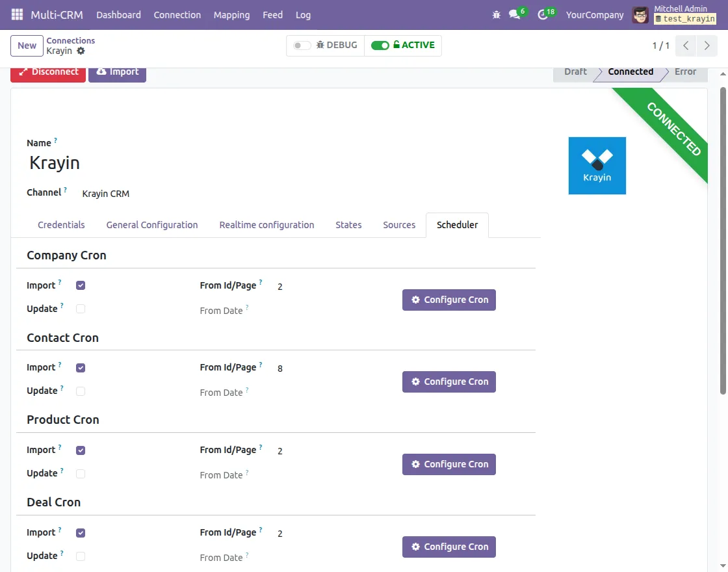Viewport: 728px width, 572px height.
Task: Uncheck Import under Deal Cron
Action: tap(81, 533)
